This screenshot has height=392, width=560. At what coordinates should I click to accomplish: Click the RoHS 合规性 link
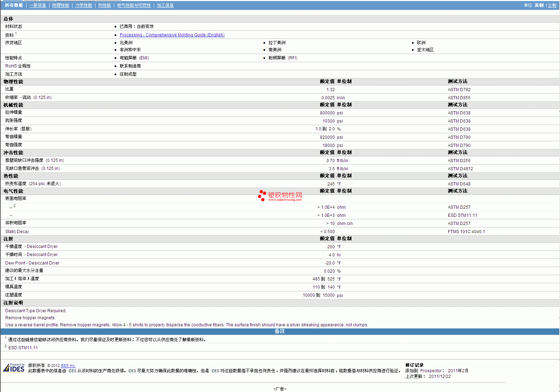point(18,66)
